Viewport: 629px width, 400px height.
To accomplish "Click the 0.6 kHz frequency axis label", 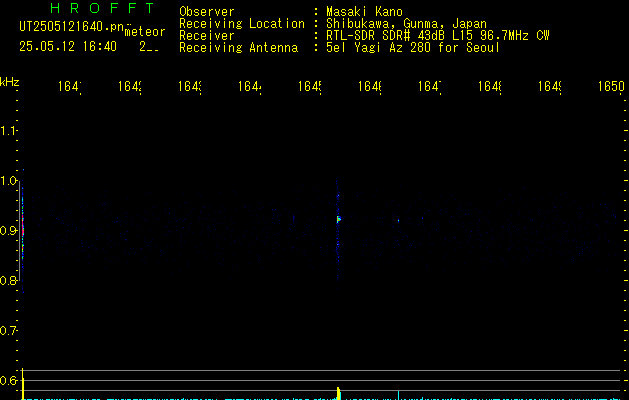I will point(8,380).
